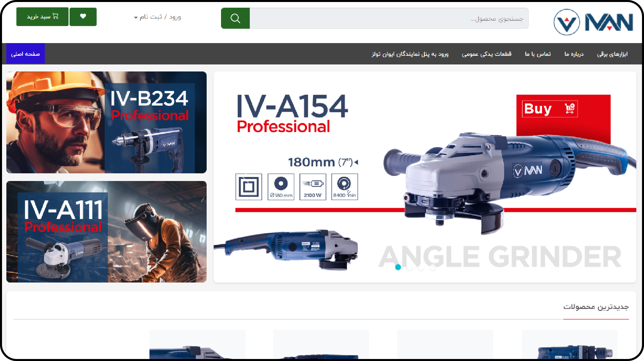Open the تماس با ما menu item
The height and width of the screenshot is (361, 644).
(x=538, y=54)
